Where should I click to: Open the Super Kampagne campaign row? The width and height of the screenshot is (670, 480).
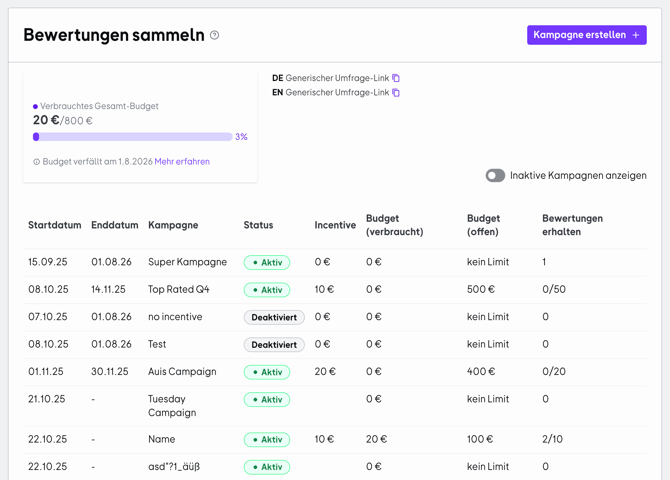[x=181, y=262]
